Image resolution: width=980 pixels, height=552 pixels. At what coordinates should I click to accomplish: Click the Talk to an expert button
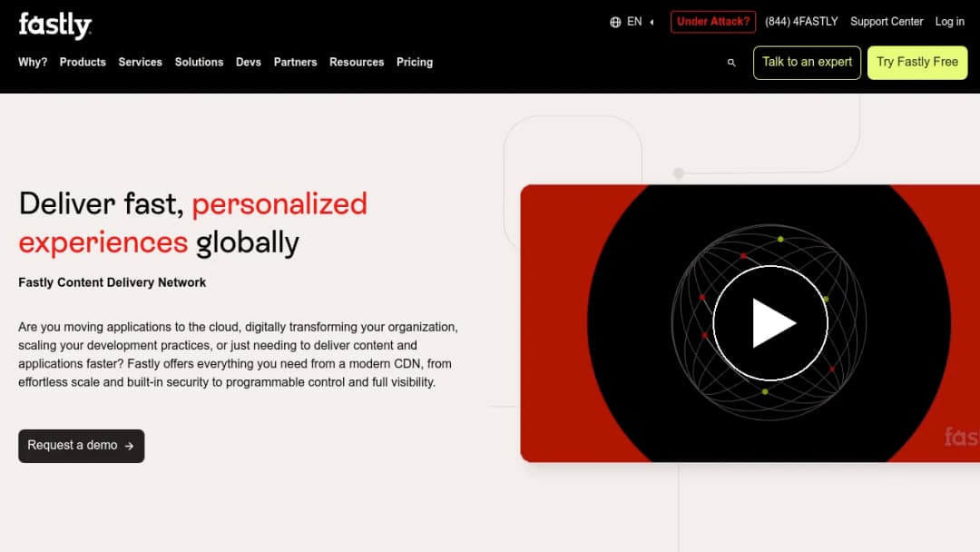click(807, 63)
